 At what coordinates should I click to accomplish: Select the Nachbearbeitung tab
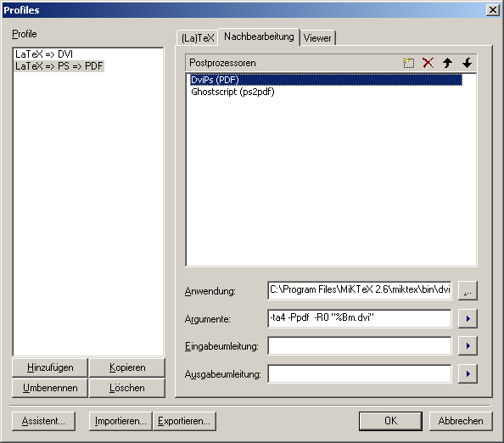259,36
